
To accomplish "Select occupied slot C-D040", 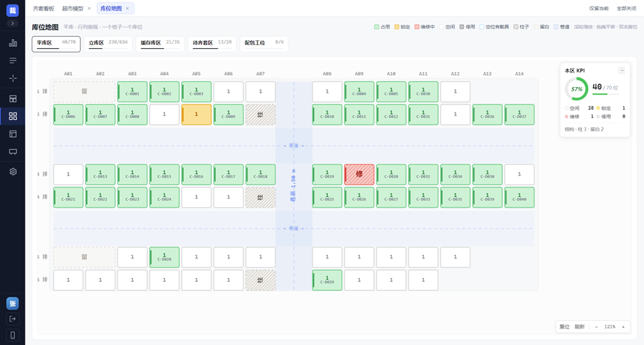I will coord(519,198).
